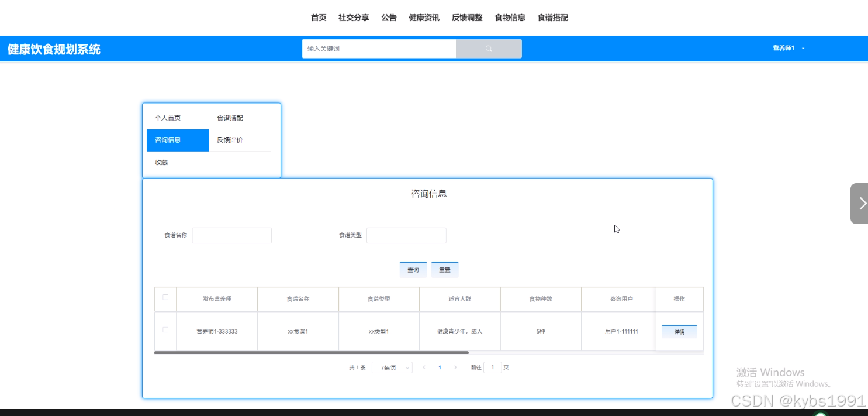Viewport: 868px width, 416px height.
Task: Click the 食物种数 column header
Action: tap(541, 299)
